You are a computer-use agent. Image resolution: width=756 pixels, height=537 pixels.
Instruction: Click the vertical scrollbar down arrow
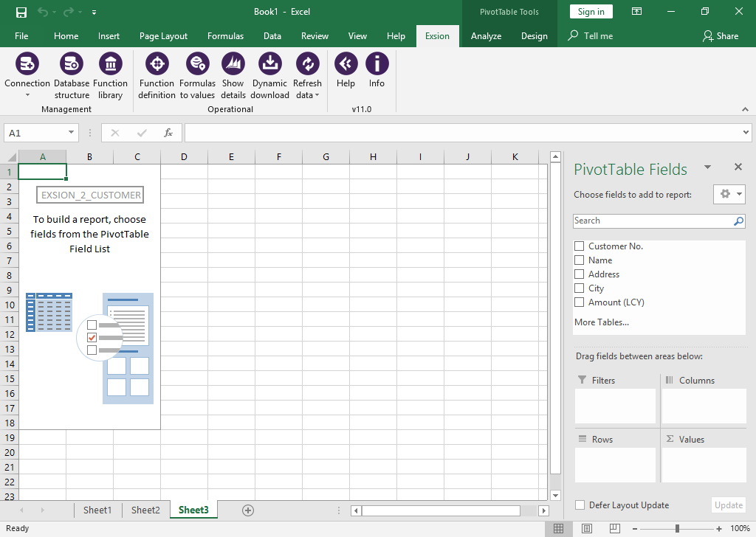pos(555,495)
